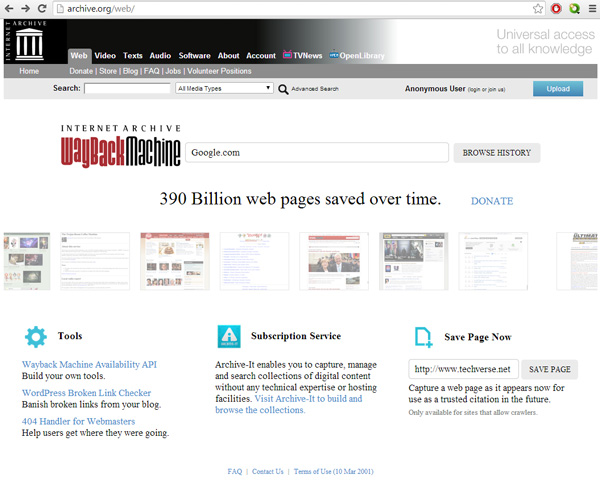The width and height of the screenshot is (600, 485).
Task: Open the second mostly-text page thumbnail
Action: [95, 261]
